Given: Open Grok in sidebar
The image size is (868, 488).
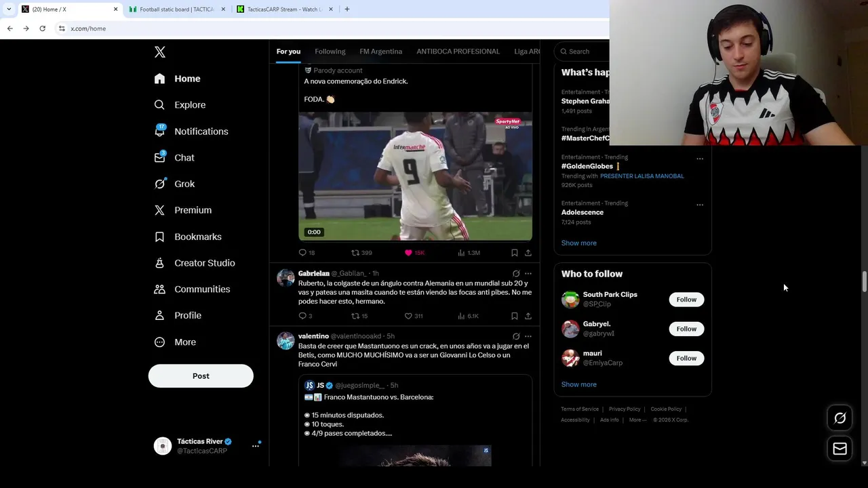Looking at the screenshot, I should (x=175, y=184).
